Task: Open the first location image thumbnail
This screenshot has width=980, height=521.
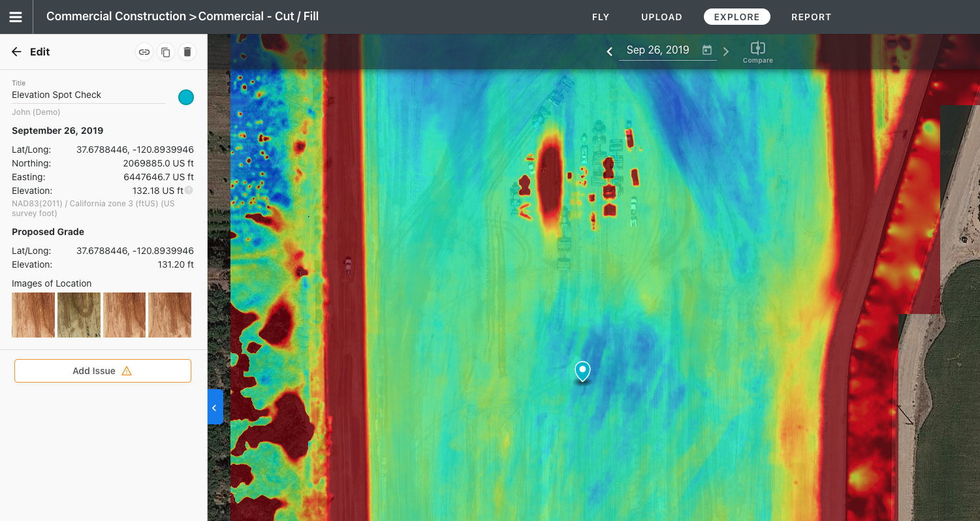Action: click(33, 315)
